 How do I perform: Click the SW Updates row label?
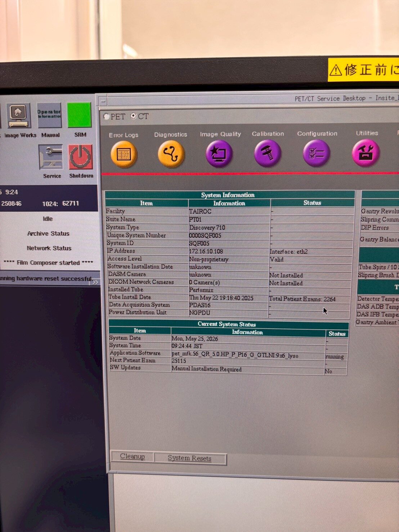click(125, 367)
